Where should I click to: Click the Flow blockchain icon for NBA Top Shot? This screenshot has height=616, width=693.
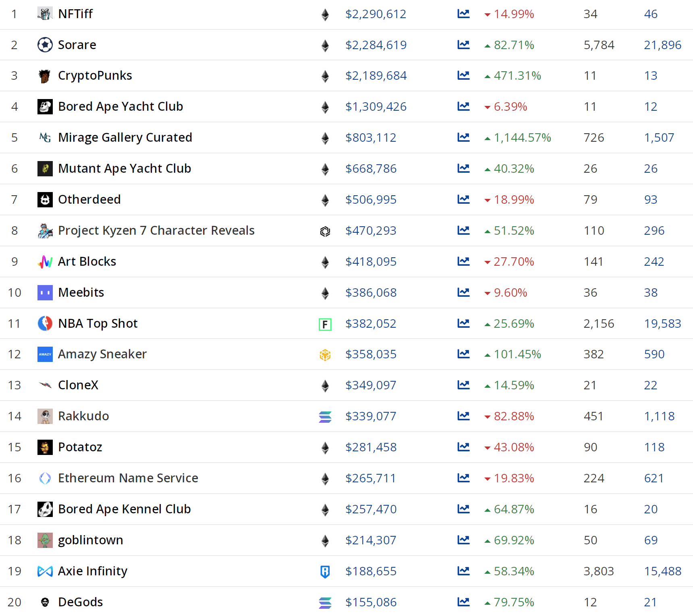pos(325,324)
